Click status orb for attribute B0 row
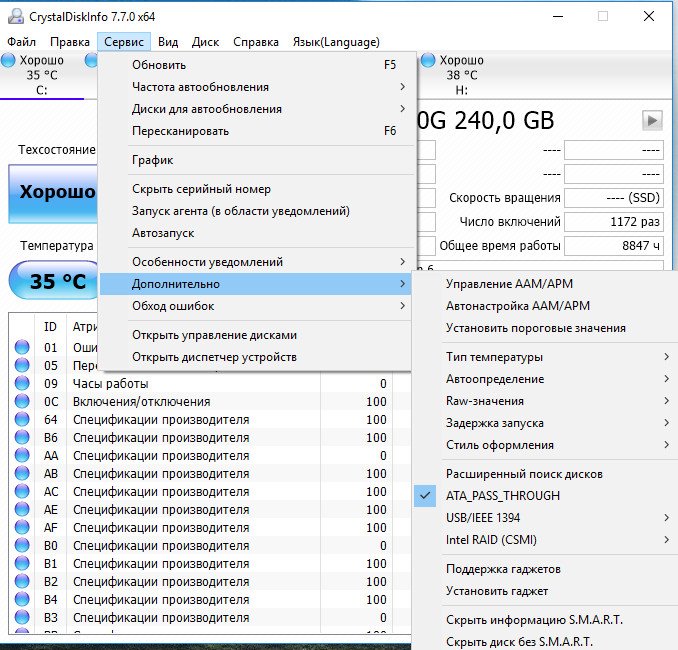Screen dimensions: 678x650 click(x=22, y=545)
